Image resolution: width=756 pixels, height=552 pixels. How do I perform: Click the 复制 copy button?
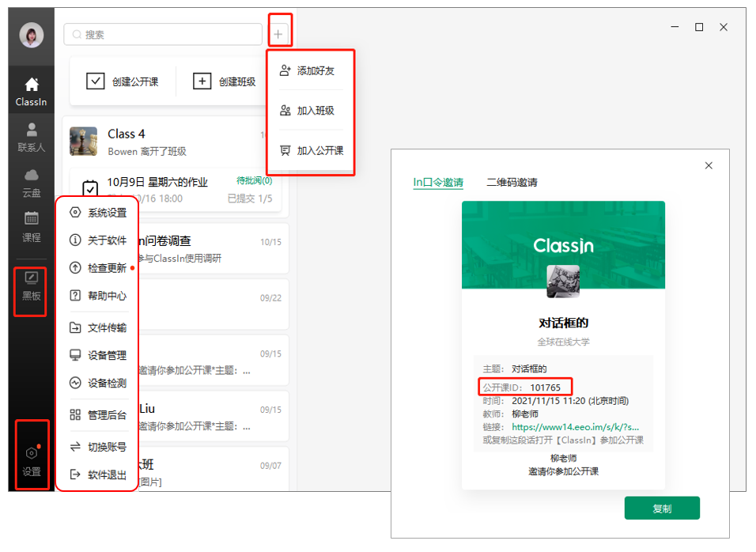(662, 509)
